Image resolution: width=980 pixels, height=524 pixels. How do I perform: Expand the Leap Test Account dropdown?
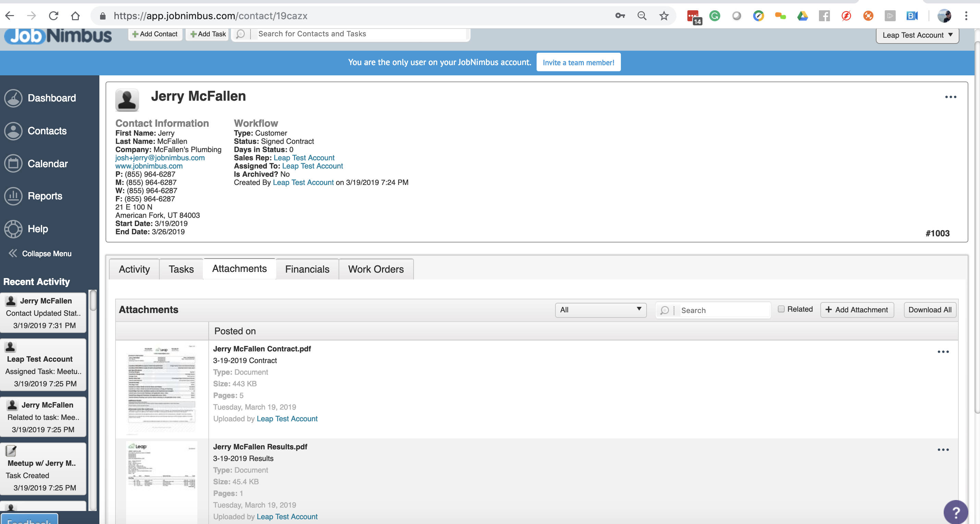click(917, 35)
